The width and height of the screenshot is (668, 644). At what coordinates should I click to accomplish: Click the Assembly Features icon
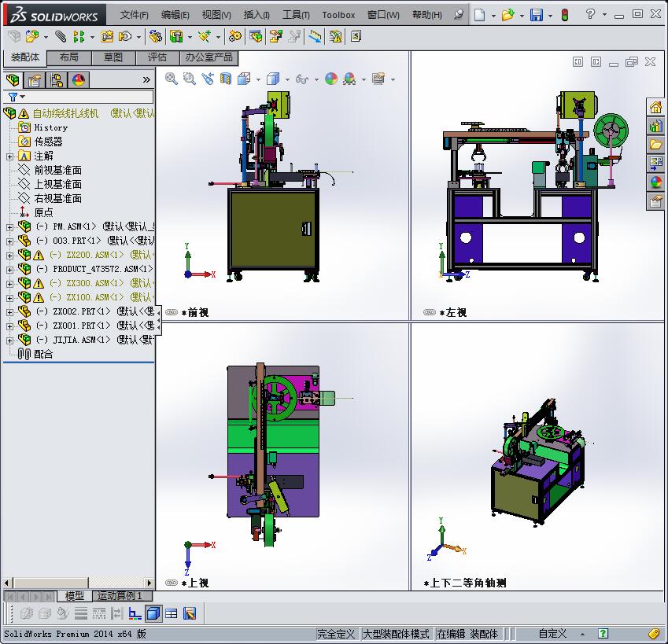tap(176, 37)
